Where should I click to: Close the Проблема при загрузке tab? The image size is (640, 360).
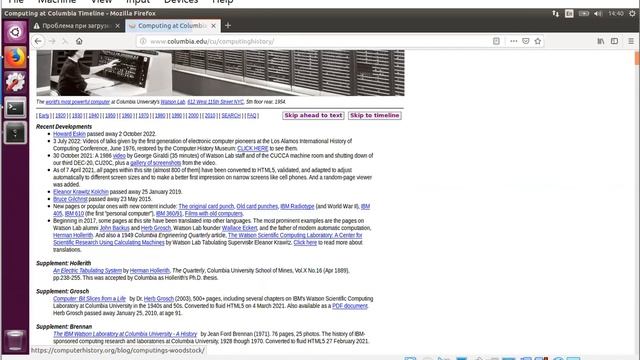[118, 26]
